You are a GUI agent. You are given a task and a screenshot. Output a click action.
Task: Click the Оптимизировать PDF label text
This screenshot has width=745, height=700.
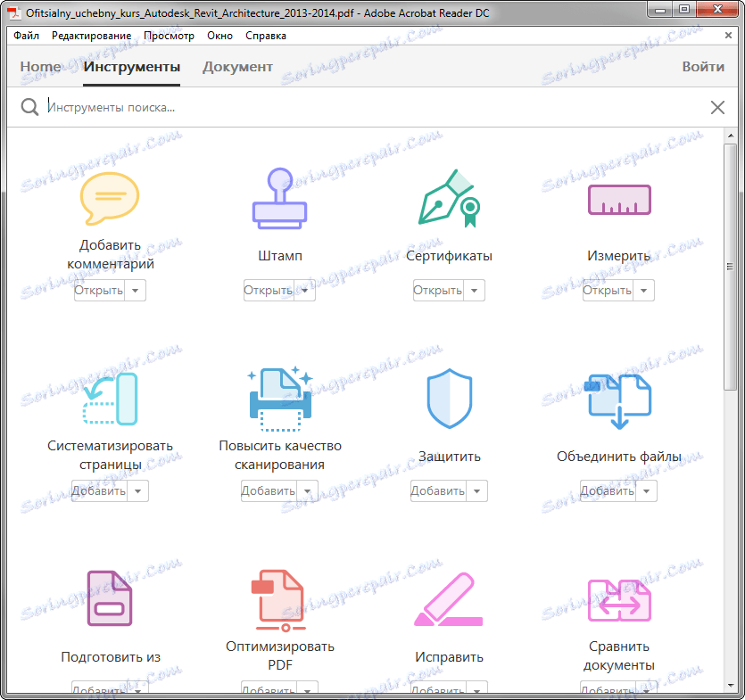point(280,655)
